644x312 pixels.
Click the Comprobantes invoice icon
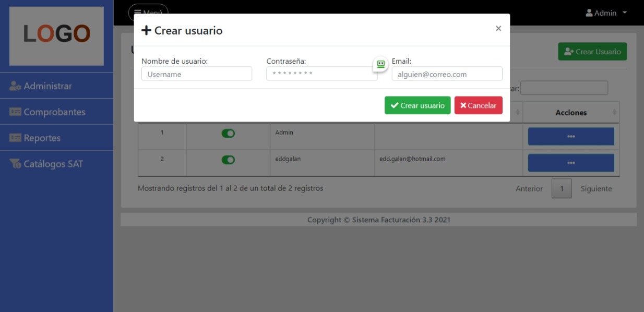coord(15,112)
